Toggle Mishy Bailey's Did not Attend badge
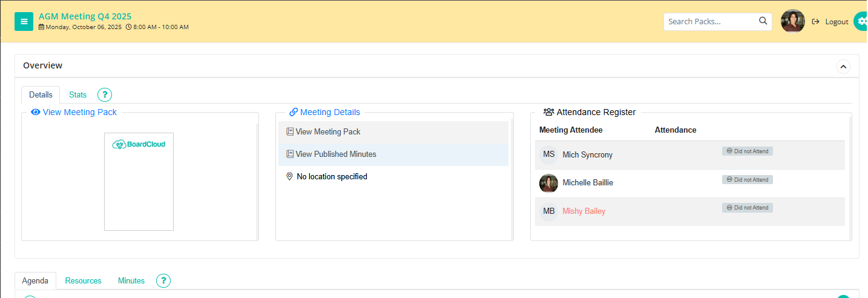 coord(747,208)
